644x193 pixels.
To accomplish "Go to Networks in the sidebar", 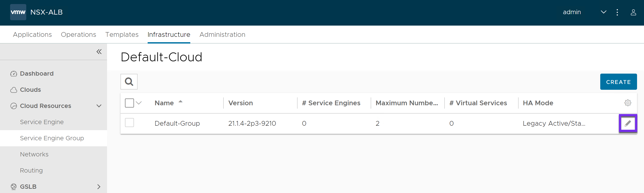I will click(x=34, y=154).
